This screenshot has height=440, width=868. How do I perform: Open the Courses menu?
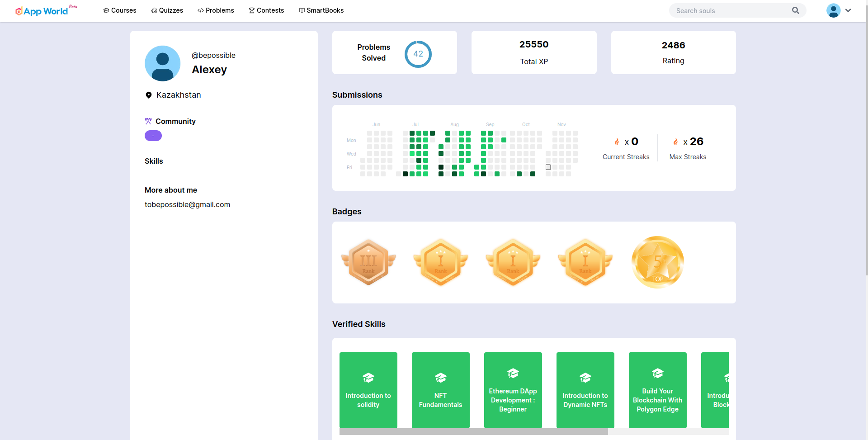point(120,10)
